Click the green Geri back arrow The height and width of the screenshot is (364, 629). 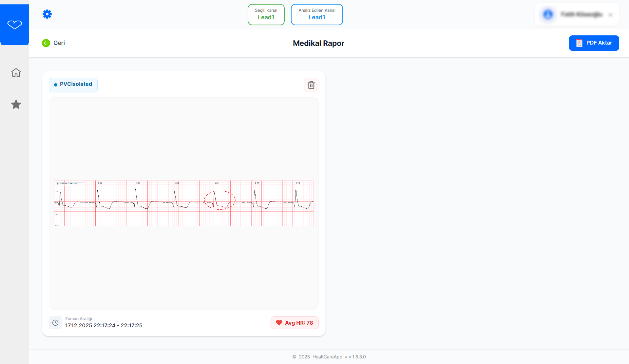point(46,43)
